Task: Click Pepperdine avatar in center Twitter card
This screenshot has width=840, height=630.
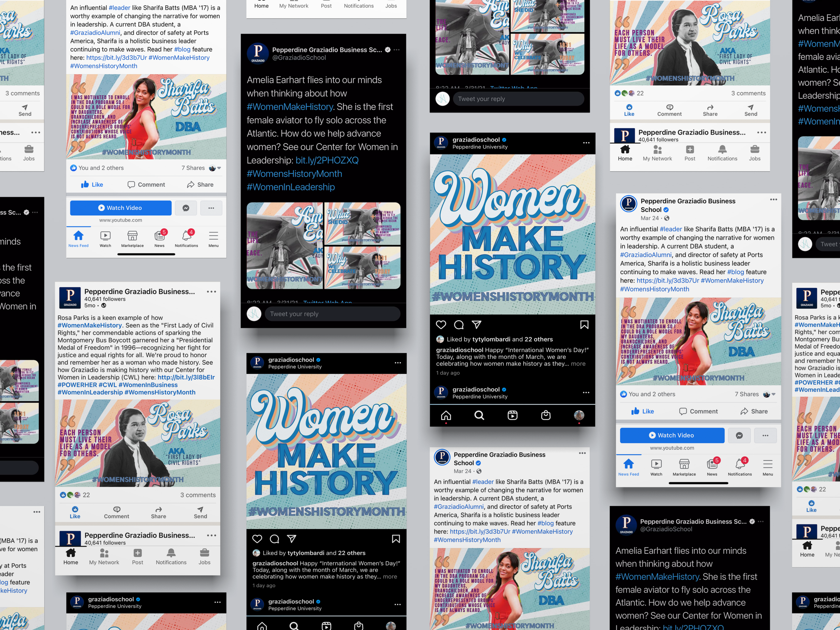Action: pos(258,53)
